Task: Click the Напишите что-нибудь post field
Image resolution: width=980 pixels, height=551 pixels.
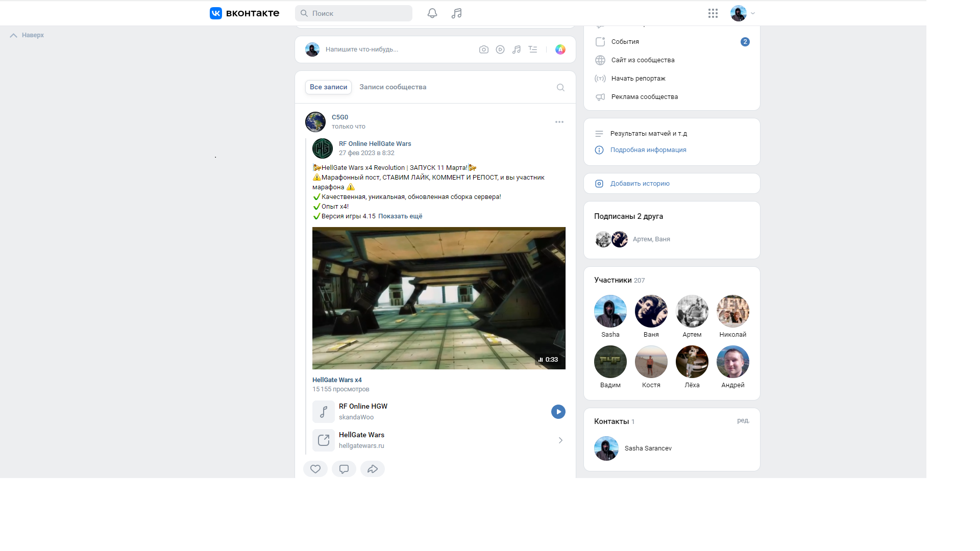Action: pyautogui.click(x=362, y=49)
